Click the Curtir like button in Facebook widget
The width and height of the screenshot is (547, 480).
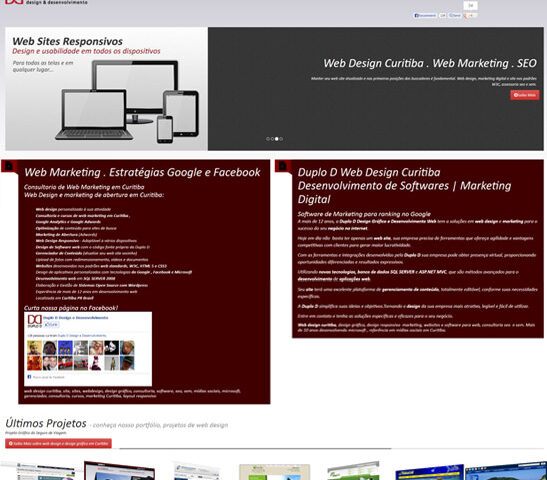51,324
